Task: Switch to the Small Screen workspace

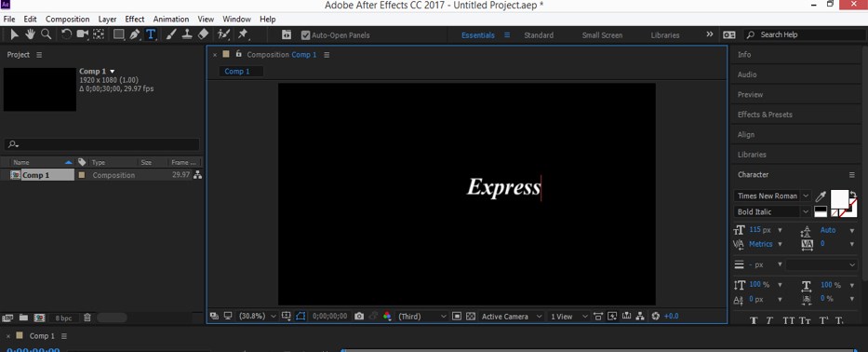Action: coord(602,35)
